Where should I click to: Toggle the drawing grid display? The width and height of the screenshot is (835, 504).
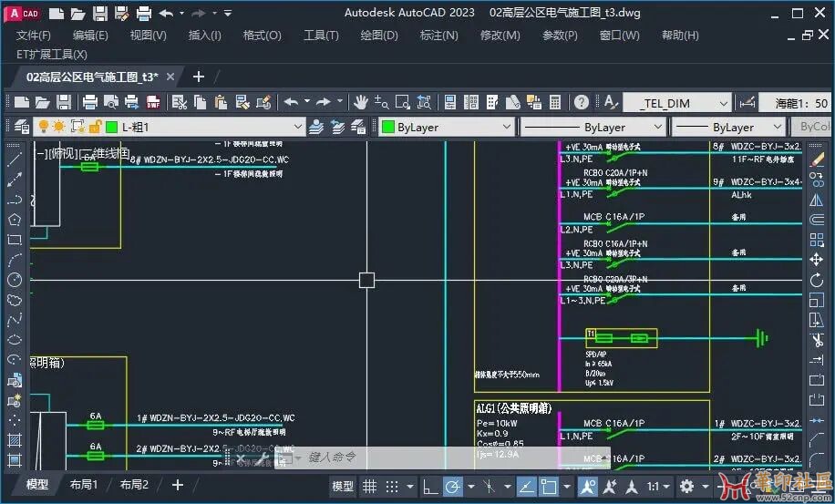(369, 486)
